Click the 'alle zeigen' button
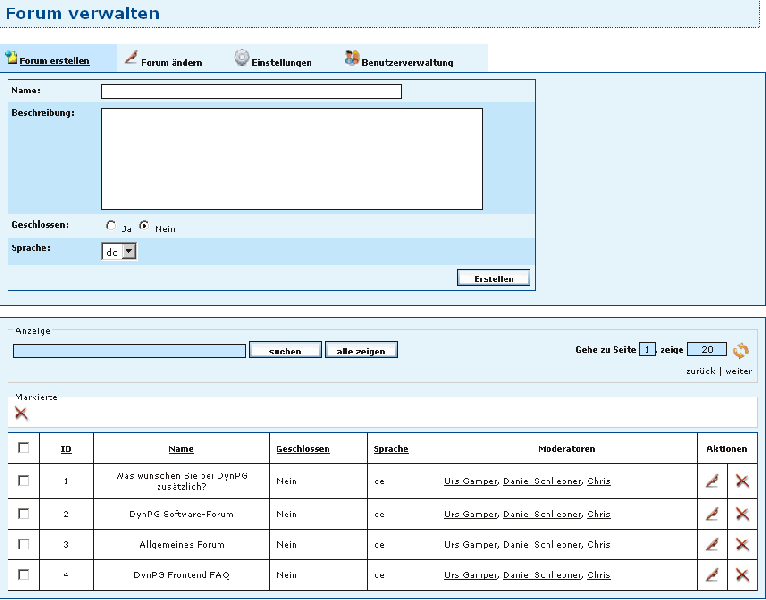This screenshot has height=600, width=766. click(361, 350)
